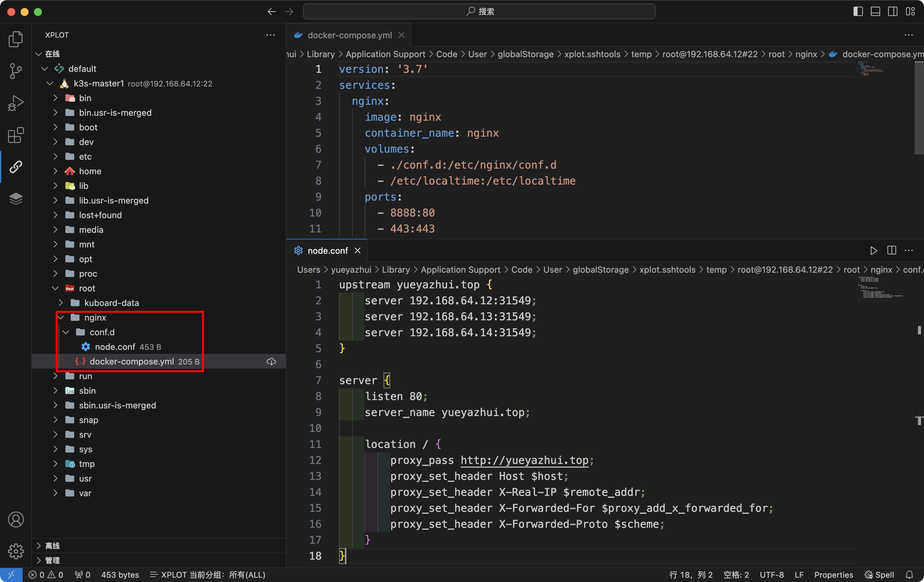Toggle Spell checker in status bar
The image size is (924, 582).
coord(879,575)
